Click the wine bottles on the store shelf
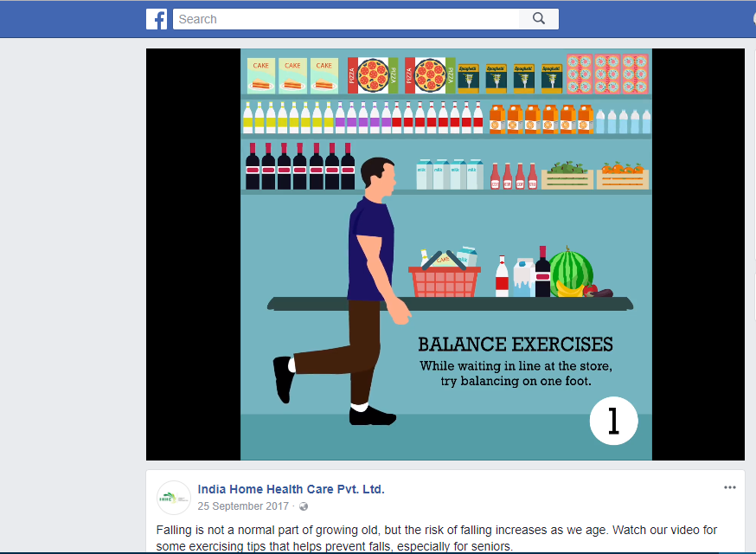Screen dimensions: 756x554 click(300, 166)
